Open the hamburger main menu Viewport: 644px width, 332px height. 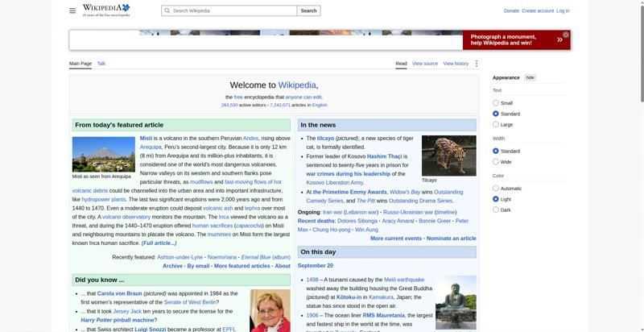click(x=72, y=10)
